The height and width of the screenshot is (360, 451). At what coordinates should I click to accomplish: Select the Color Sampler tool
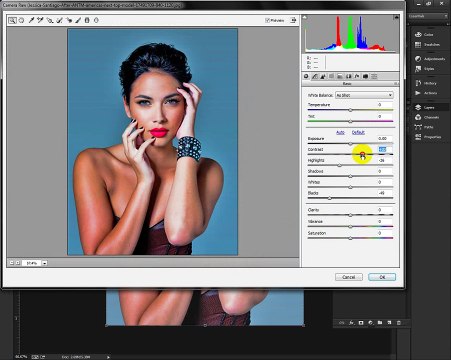pos(40,20)
